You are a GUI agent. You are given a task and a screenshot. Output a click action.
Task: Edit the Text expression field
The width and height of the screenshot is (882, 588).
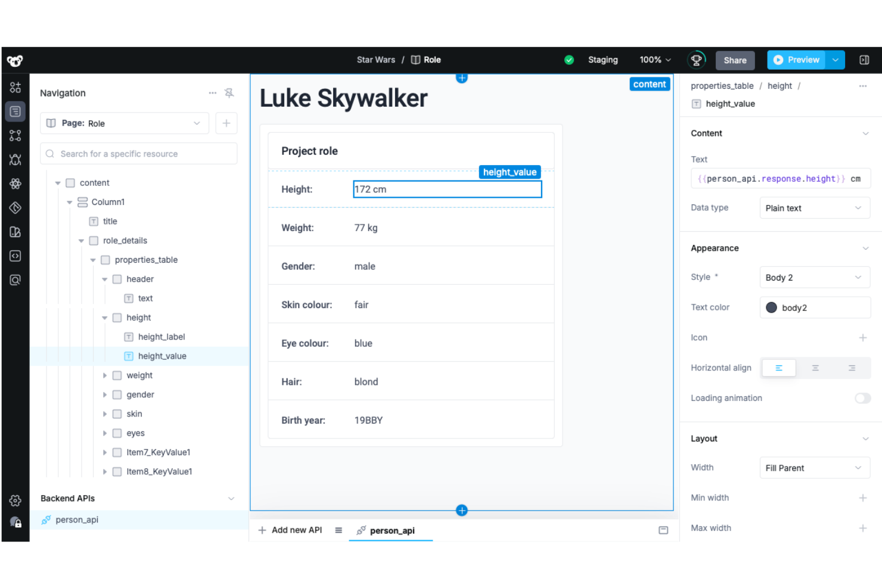[x=781, y=179]
